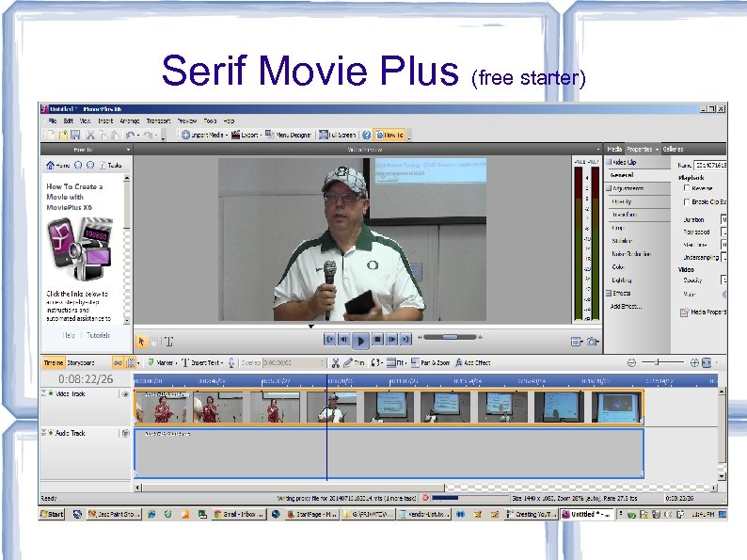Click the Copy icon in top toolbar
The height and width of the screenshot is (560, 747).
[x=103, y=136]
